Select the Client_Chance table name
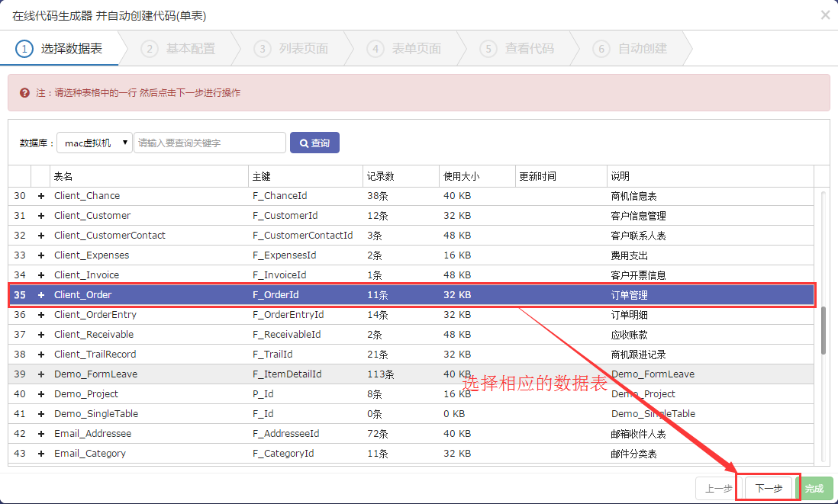 pyautogui.click(x=87, y=196)
